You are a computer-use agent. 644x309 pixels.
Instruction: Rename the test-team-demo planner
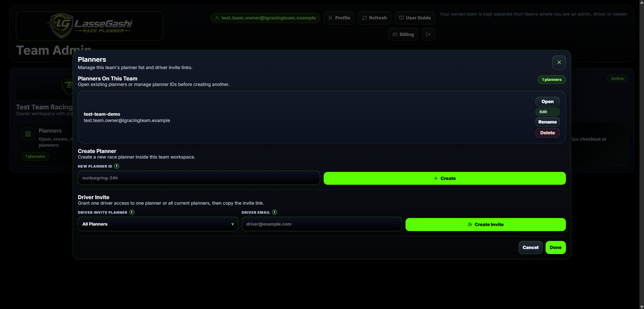[547, 122]
